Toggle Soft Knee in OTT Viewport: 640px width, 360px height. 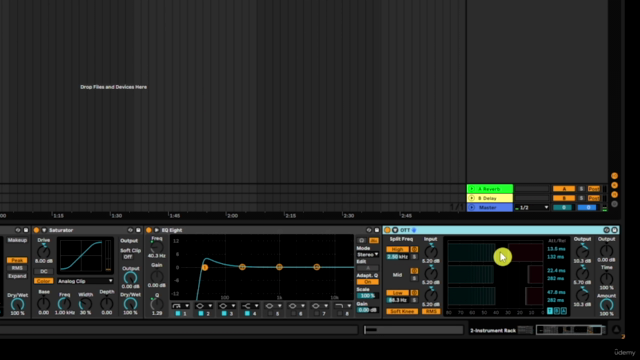point(402,311)
